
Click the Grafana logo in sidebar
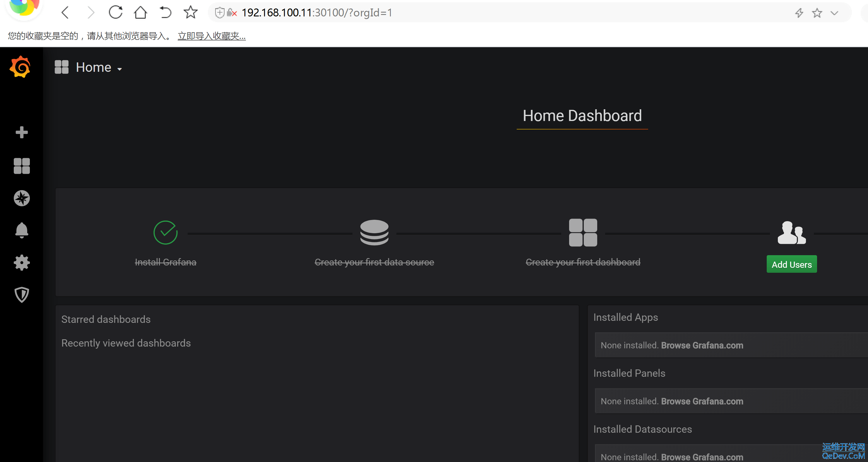(20, 67)
